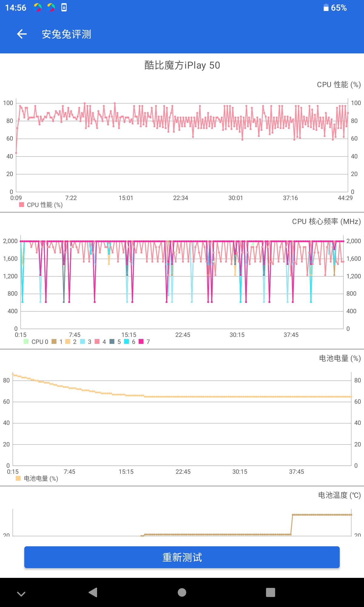
Task: Tap the second AnTuTu notification icon
Action: (51, 8)
